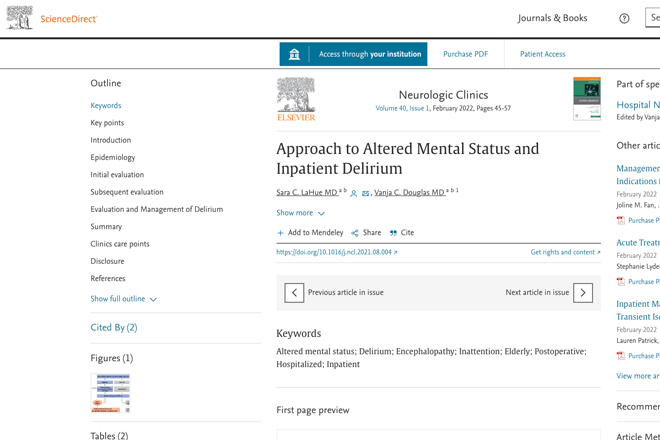Open the help question mark icon
This screenshot has height=440, width=660.
point(624,19)
